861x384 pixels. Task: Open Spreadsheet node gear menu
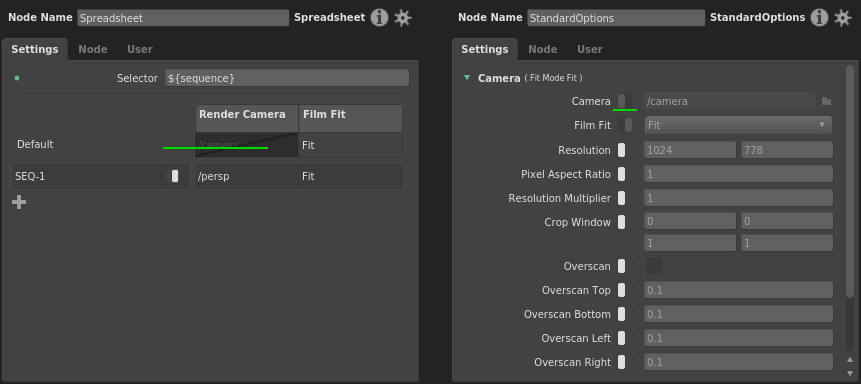pyautogui.click(x=402, y=18)
